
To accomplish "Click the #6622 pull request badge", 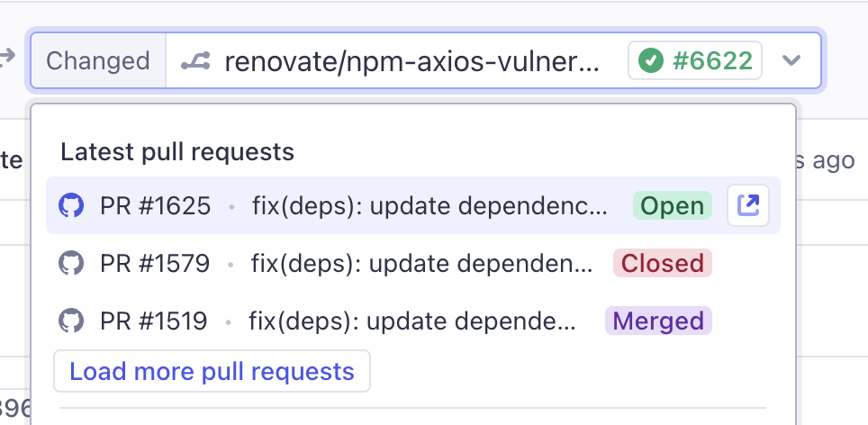I will (x=695, y=61).
